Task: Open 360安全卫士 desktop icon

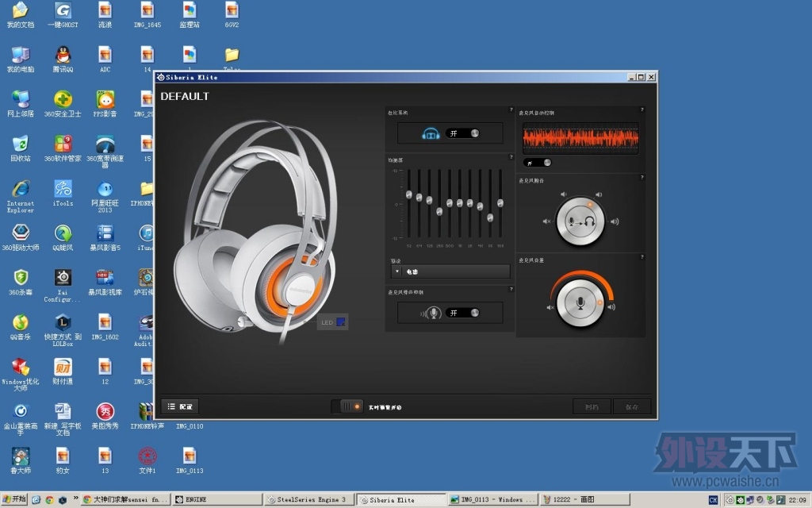Action: tap(63, 103)
